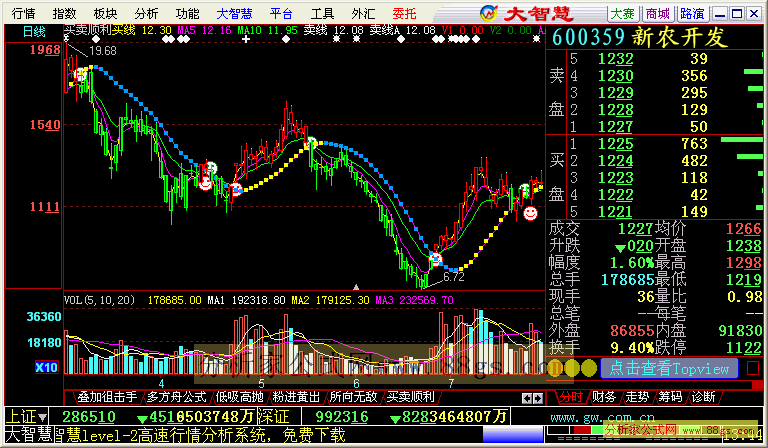This screenshot has width=768, height=448.
Task: Switch to the 多方舟公式 indicator tab
Action: pos(177,397)
